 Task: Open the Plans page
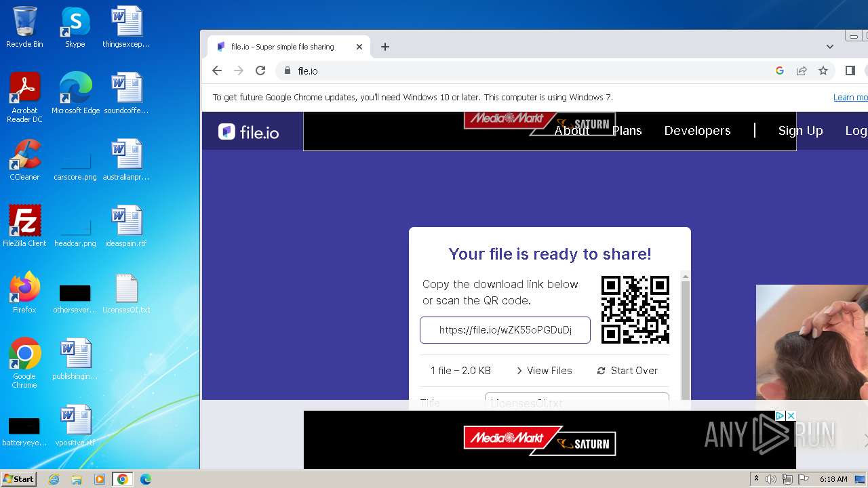(627, 131)
